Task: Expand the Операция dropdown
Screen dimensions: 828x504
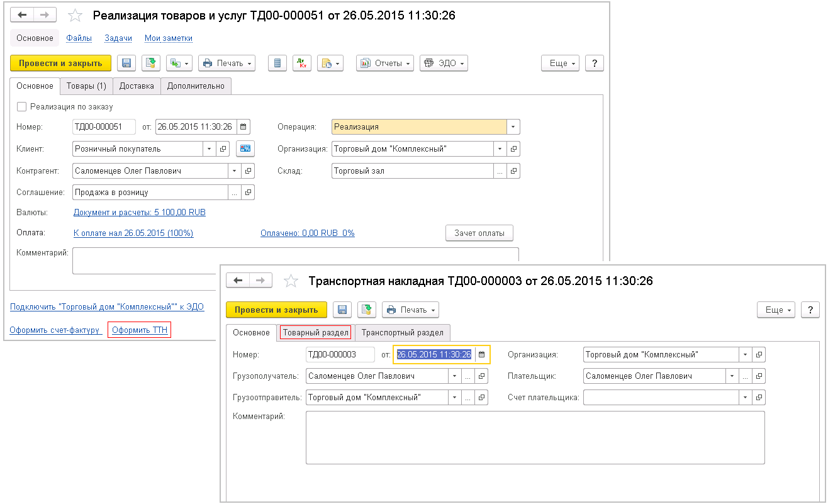Action: [513, 126]
